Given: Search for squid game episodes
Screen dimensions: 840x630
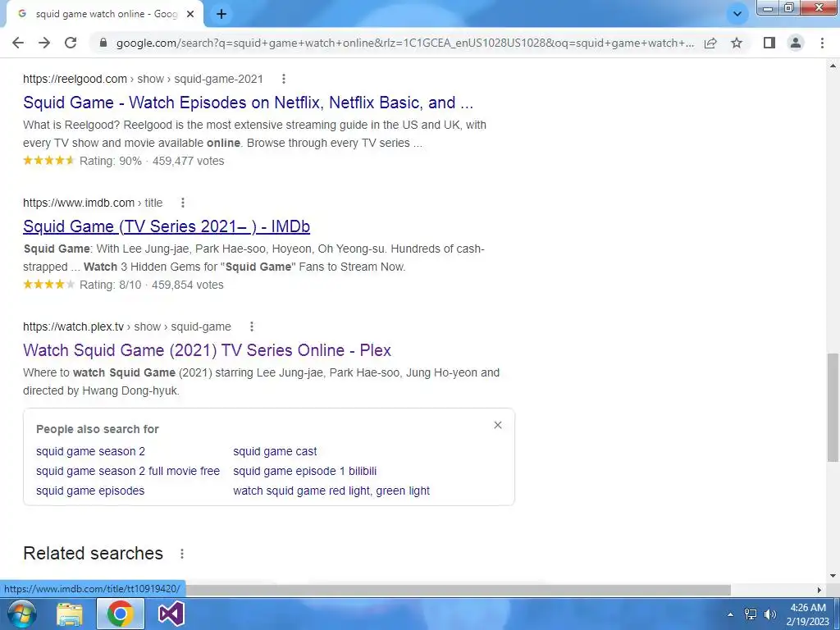Looking at the screenshot, I should (x=90, y=491).
